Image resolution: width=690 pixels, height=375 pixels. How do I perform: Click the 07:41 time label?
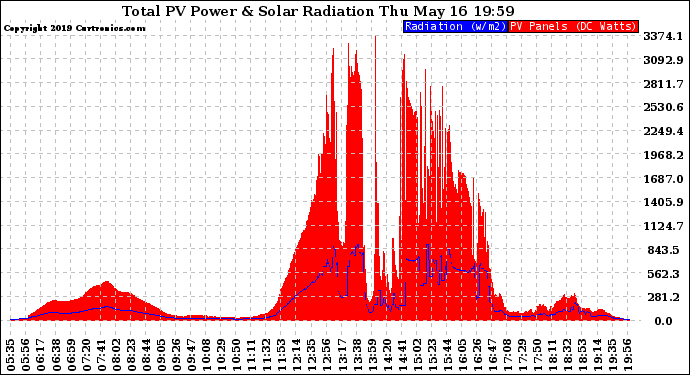[x=101, y=355]
